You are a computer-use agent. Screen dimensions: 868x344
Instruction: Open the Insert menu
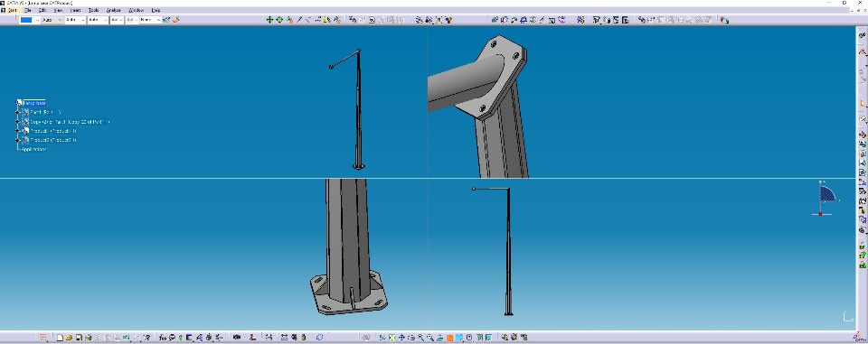75,10
